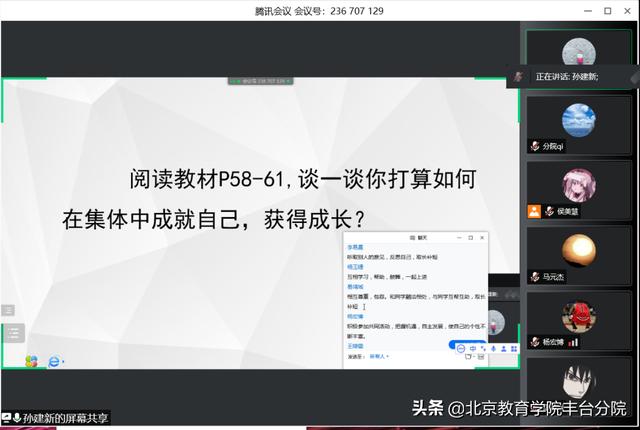Click the fourth sender name in chat
The width and height of the screenshot is (640, 430).
pos(355,316)
